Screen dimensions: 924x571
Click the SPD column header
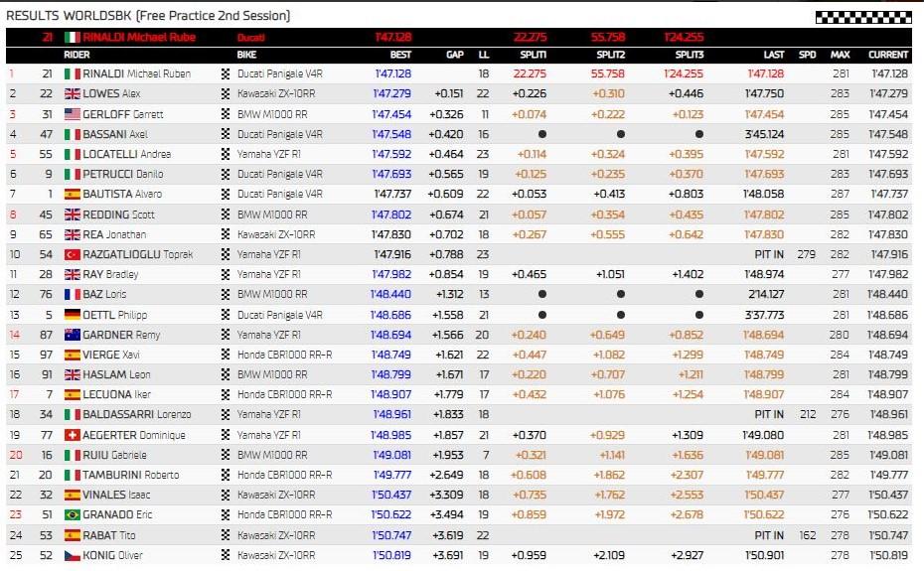(808, 55)
